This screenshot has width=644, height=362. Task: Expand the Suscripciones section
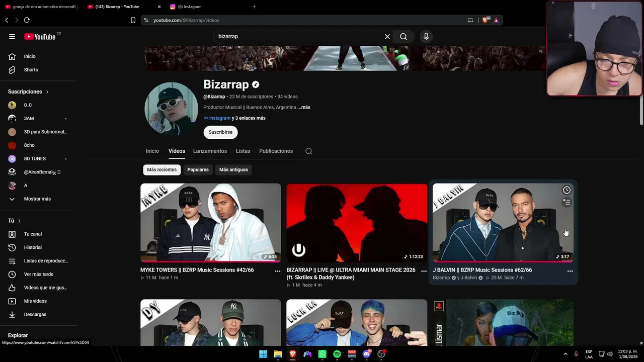[x=28, y=92]
